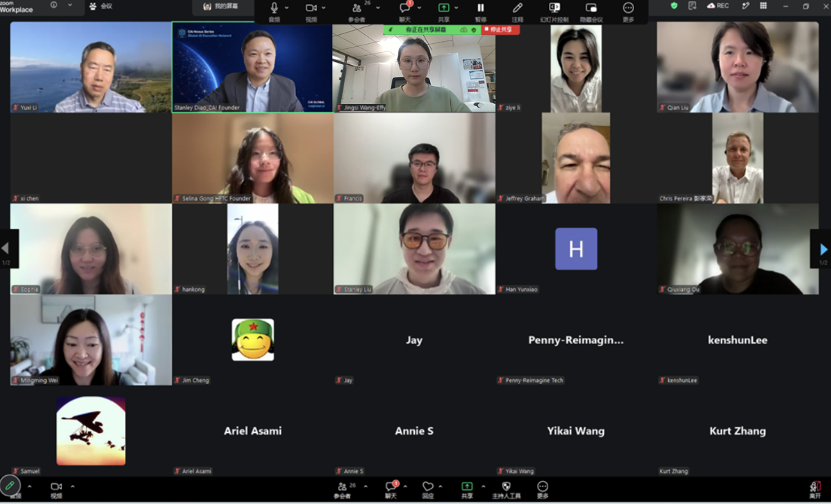Select Jeffrey Graham's video tile
The height and width of the screenshot is (504, 831).
pyautogui.click(x=576, y=158)
